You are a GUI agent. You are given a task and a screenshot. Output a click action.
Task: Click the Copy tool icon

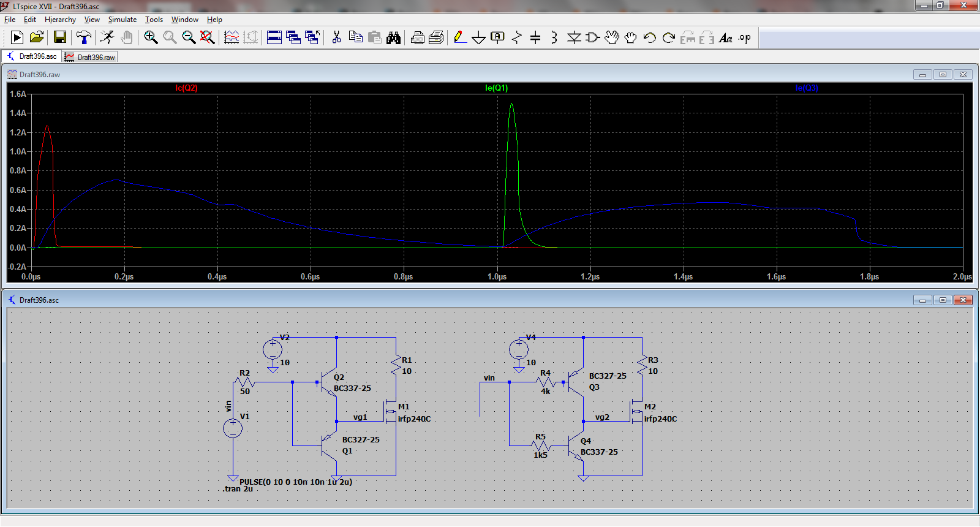tap(355, 38)
